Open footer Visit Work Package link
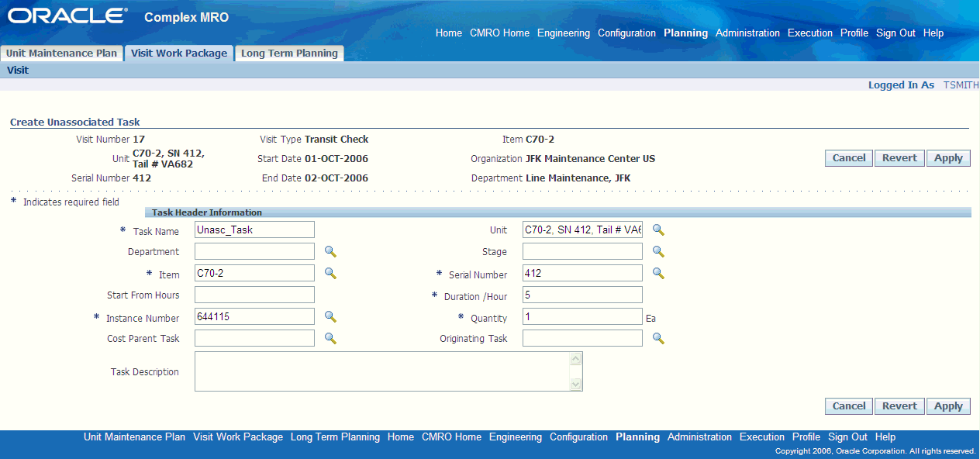This screenshot has height=459, width=980. 238,437
